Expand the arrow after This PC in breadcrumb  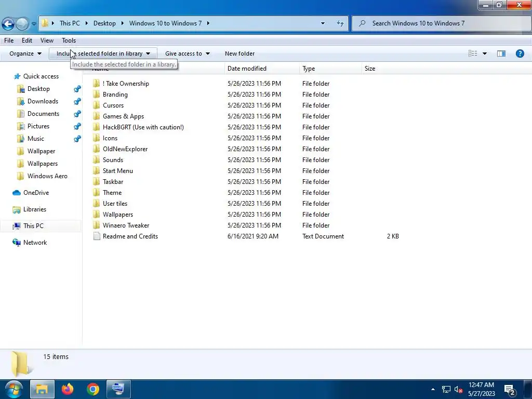coord(87,23)
